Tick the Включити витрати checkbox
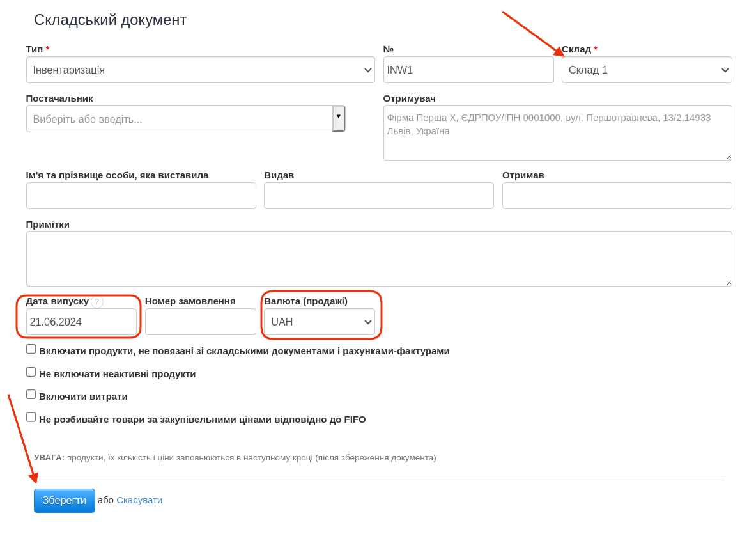 (x=31, y=395)
